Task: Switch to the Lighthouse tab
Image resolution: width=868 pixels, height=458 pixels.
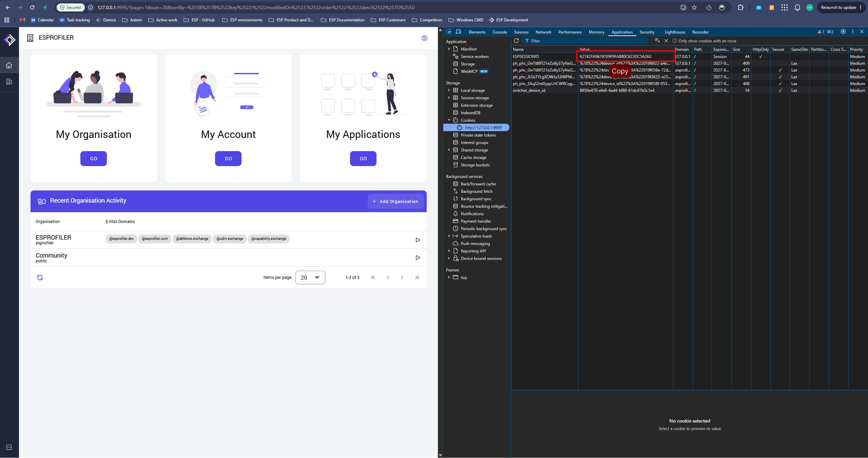Action: 675,32
